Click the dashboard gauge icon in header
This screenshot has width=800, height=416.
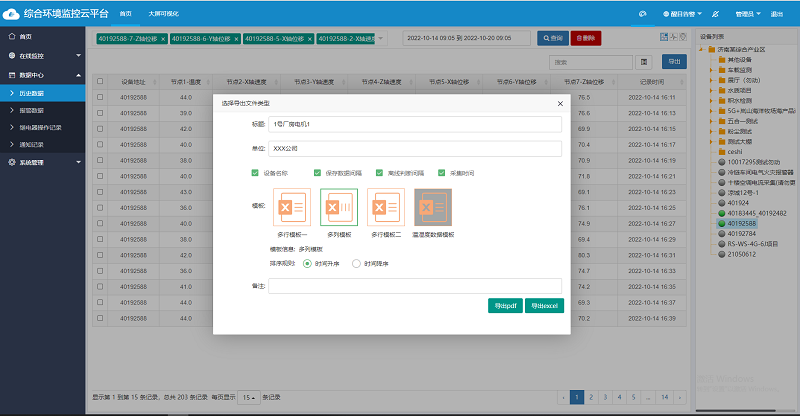pos(643,15)
